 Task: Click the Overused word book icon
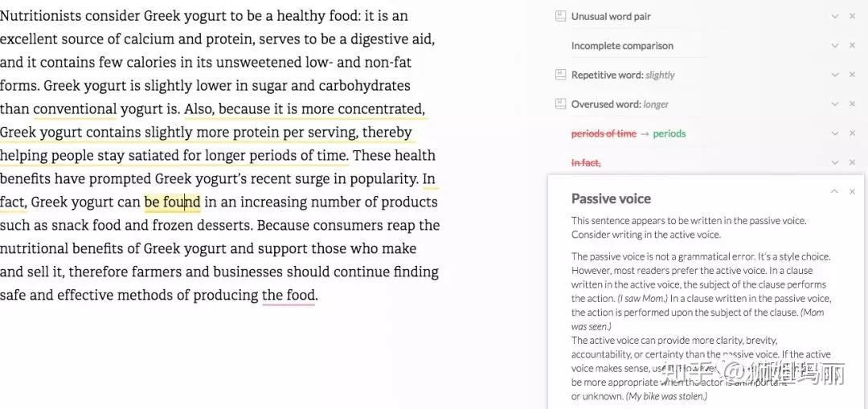560,104
